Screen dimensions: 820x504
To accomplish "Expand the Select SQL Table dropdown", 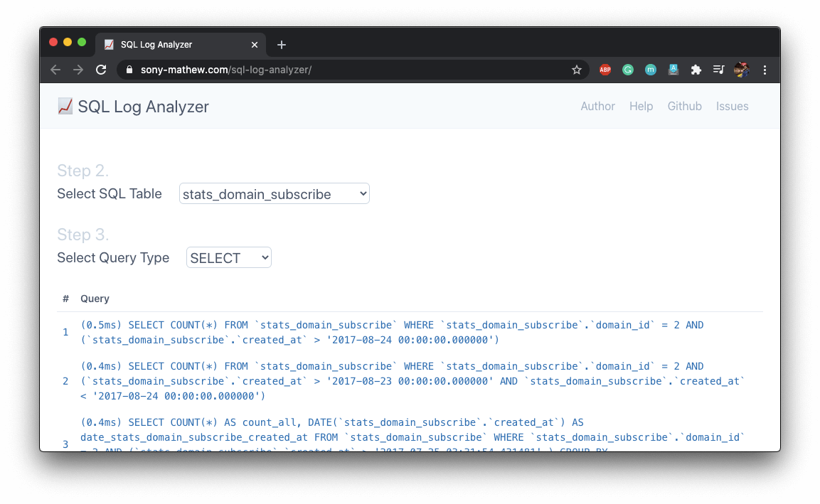I will click(x=275, y=194).
